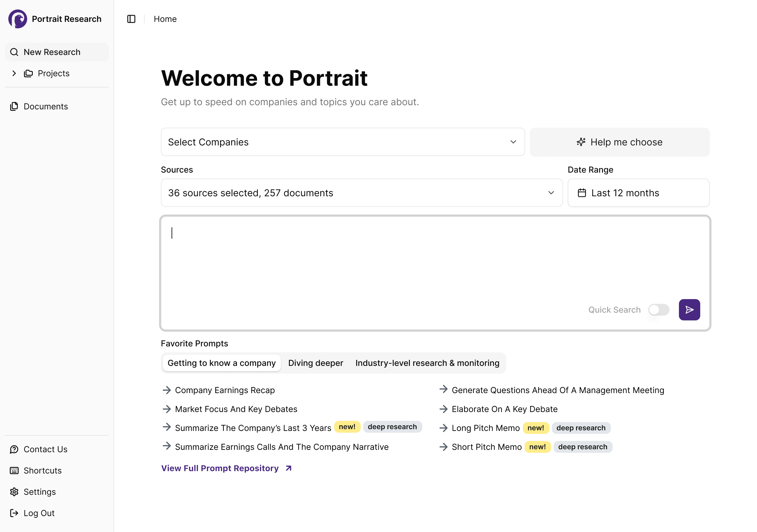This screenshot has width=757, height=532.
Task: Click arrow icon beside Summarize Earnings Calls And The Company Narrative
Action: coord(167,446)
